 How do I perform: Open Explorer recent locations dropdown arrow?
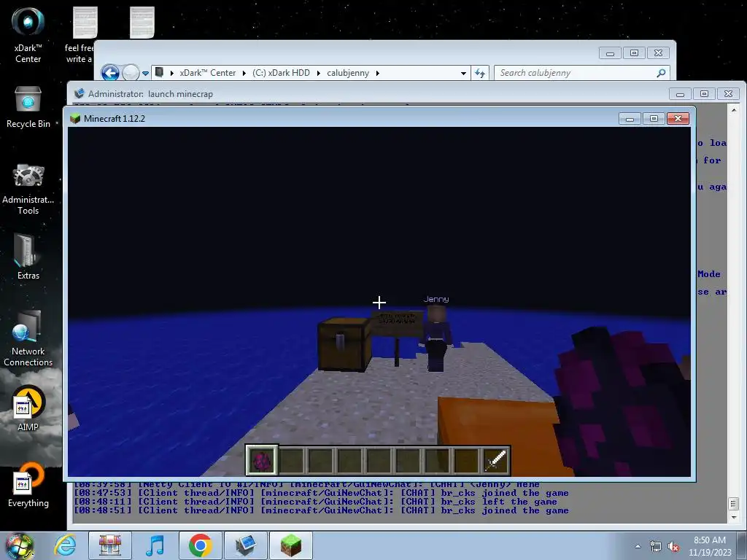pyautogui.click(x=145, y=74)
